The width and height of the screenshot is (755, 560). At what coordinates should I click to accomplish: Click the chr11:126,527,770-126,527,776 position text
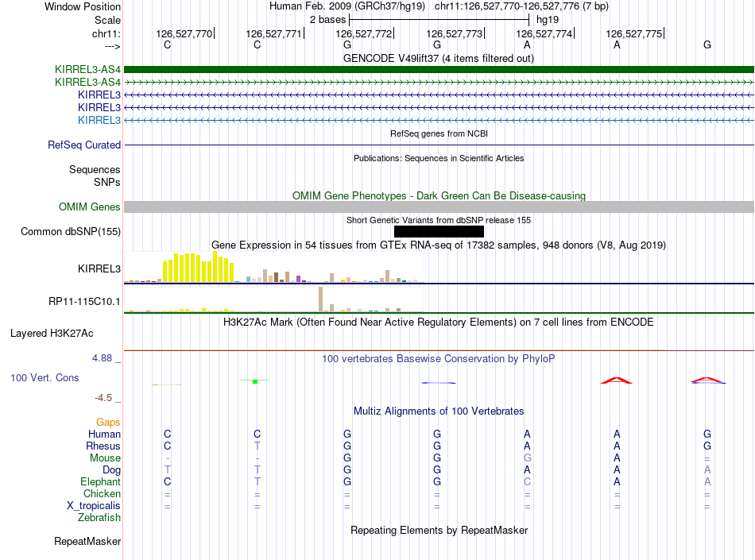click(x=521, y=6)
